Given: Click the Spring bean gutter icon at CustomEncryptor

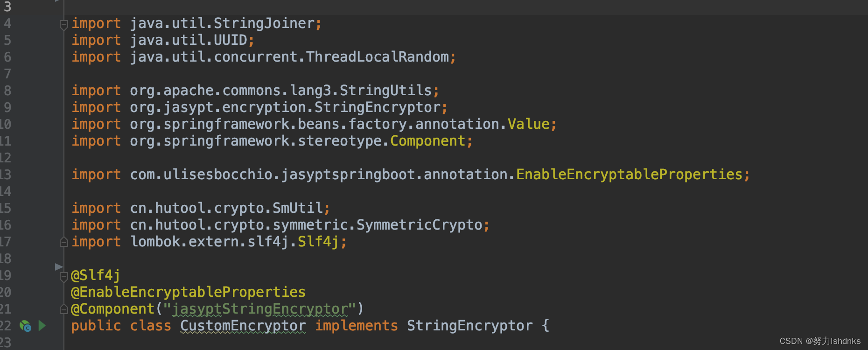Looking at the screenshot, I should pos(25,326).
